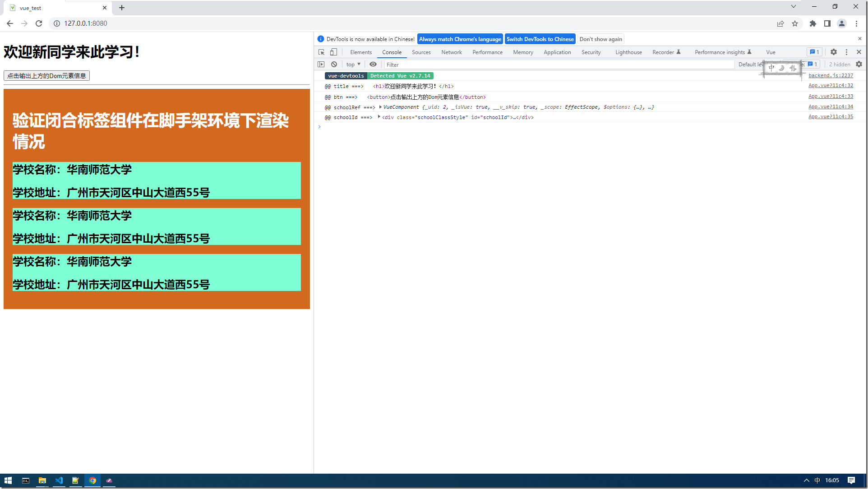Image resolution: width=868 pixels, height=489 pixels.
Task: Show hidden system tray icons
Action: (x=807, y=480)
